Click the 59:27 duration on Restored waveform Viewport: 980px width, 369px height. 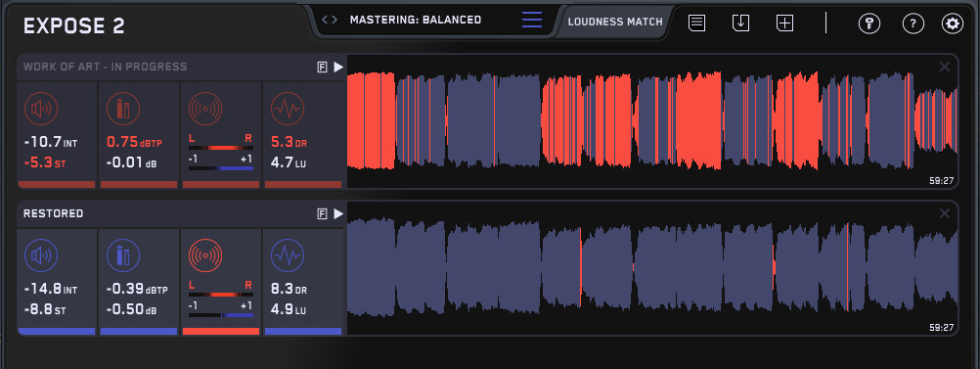[942, 328]
